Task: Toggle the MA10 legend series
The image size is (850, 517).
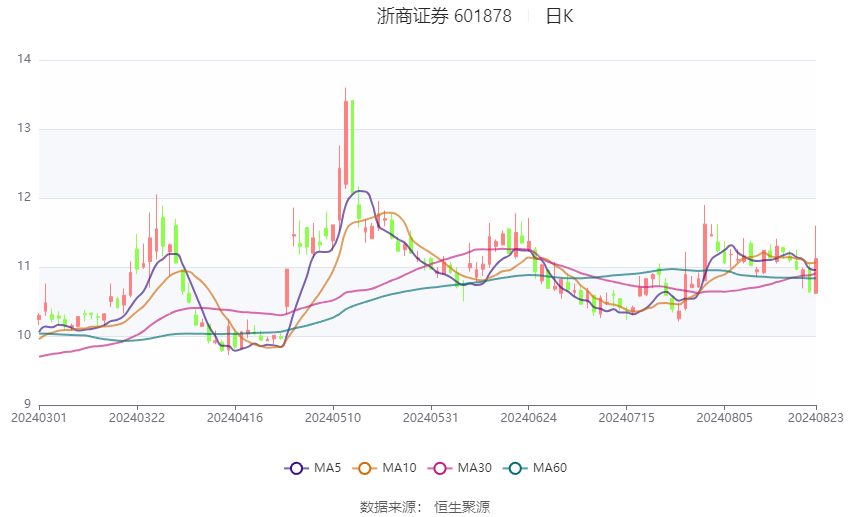Action: [384, 468]
